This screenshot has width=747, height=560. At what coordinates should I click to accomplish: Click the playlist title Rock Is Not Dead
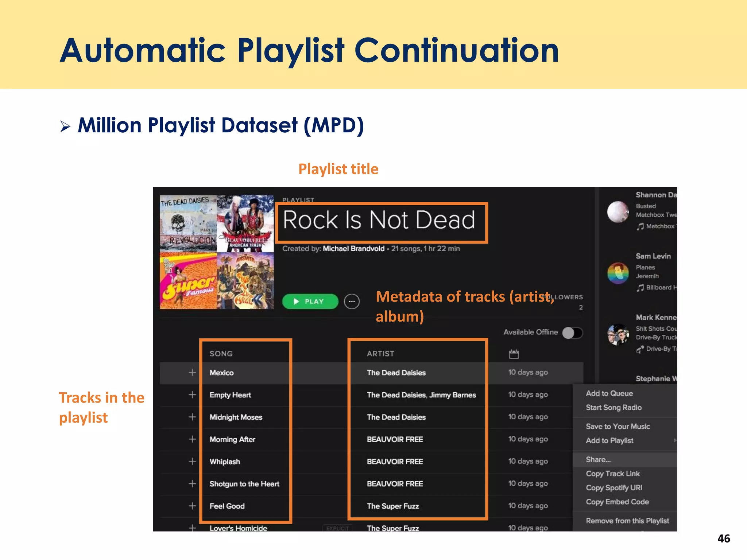click(379, 220)
